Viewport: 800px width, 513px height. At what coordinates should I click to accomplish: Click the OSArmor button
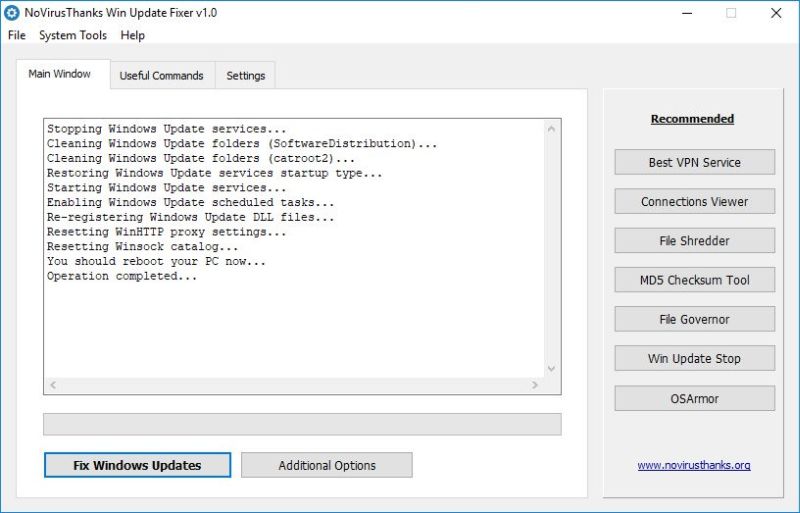tap(694, 398)
